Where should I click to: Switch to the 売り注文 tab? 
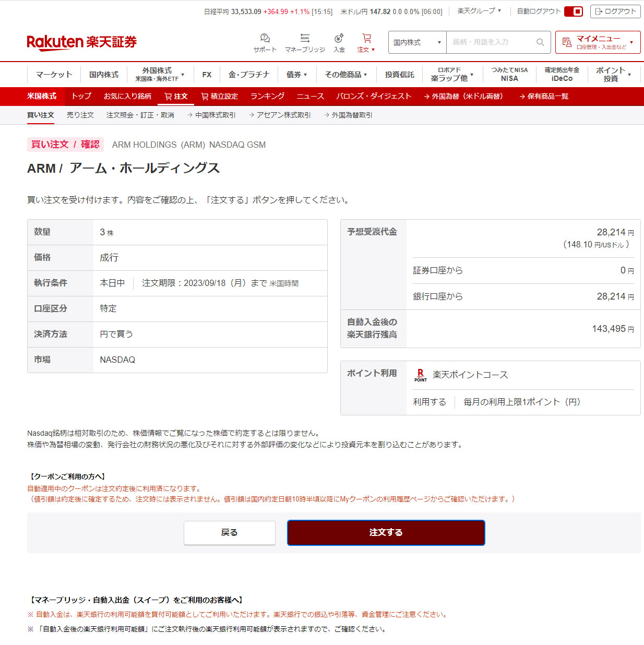[80, 115]
